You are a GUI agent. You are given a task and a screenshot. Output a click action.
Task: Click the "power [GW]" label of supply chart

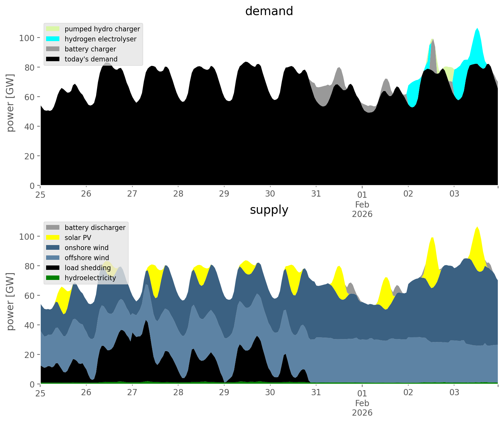(x=10, y=302)
